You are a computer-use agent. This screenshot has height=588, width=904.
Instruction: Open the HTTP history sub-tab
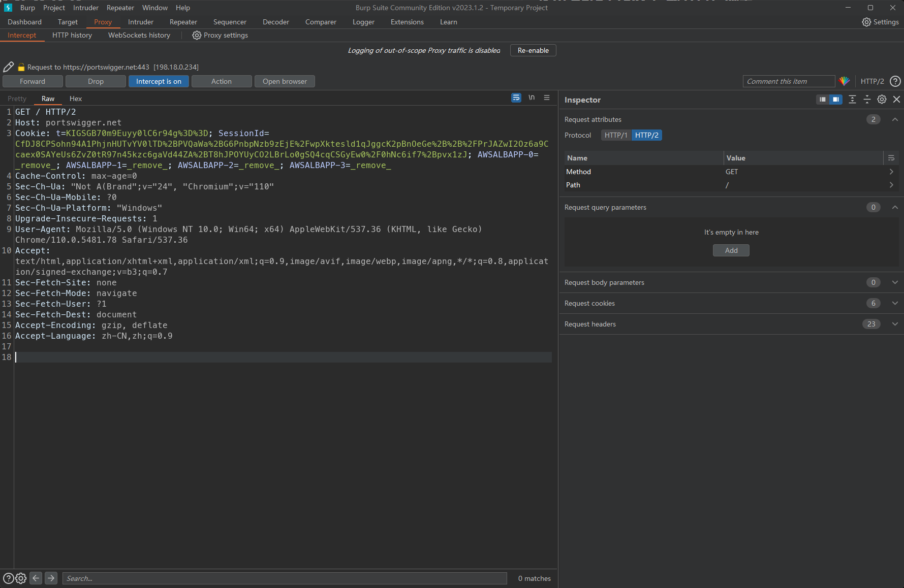tap(72, 35)
